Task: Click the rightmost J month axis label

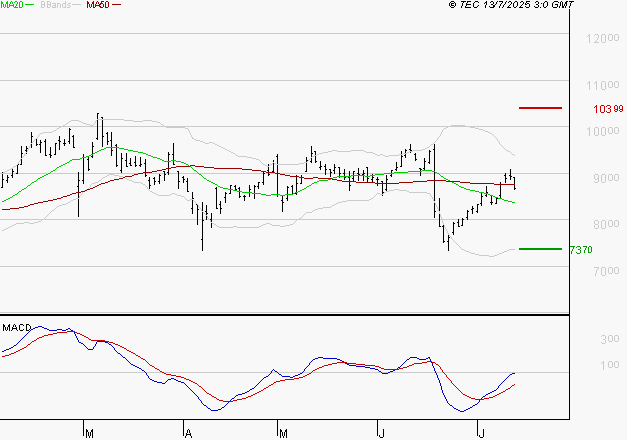Action: [x=480, y=433]
